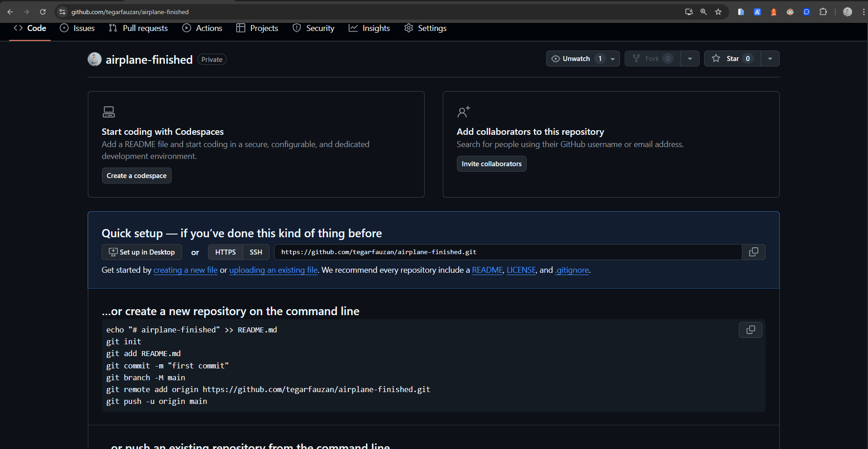Click the repository owner avatar
The height and width of the screenshot is (449, 868).
pos(95,59)
